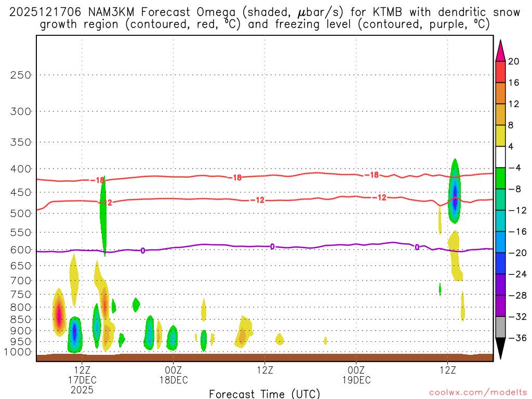Click the color bar label -20
The width and height of the screenshot is (532, 399).
pos(517,253)
